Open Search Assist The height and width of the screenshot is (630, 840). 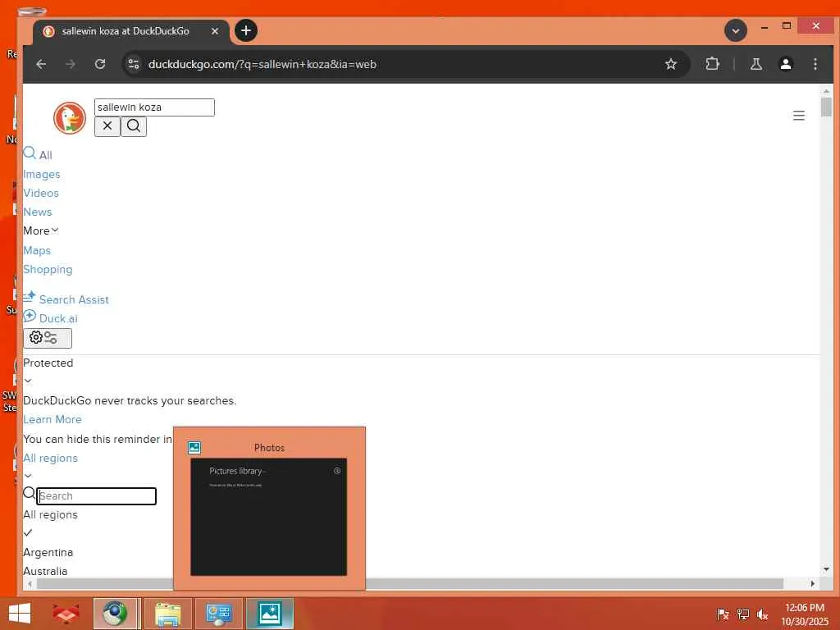click(66, 299)
